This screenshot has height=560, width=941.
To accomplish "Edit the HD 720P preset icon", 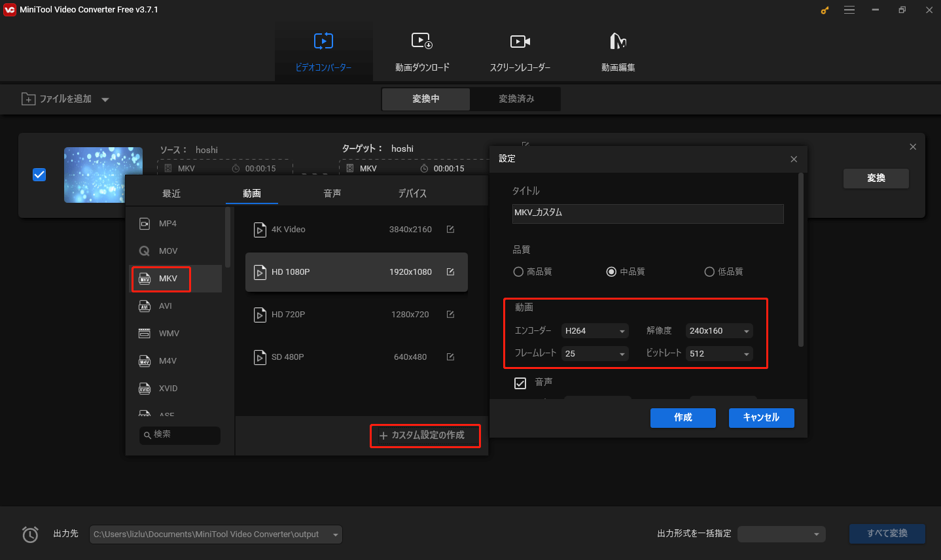I will 450,315.
